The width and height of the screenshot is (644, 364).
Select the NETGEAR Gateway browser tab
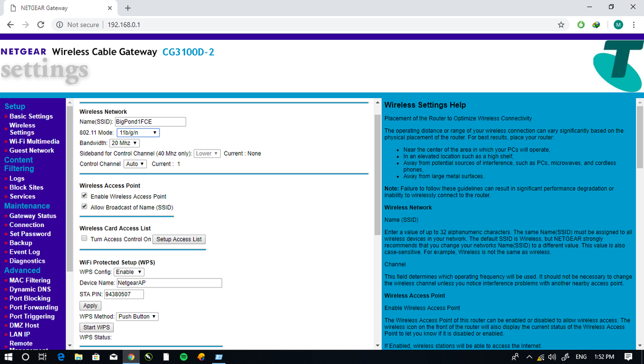(60, 8)
